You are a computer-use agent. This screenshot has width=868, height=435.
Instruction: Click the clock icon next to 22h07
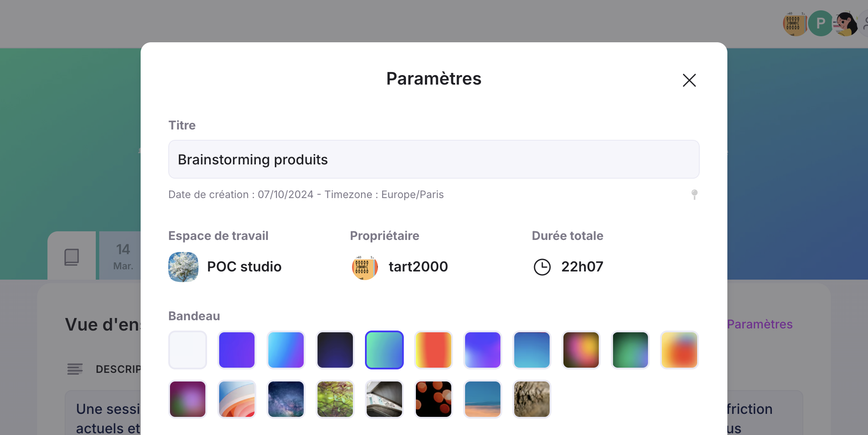(542, 267)
